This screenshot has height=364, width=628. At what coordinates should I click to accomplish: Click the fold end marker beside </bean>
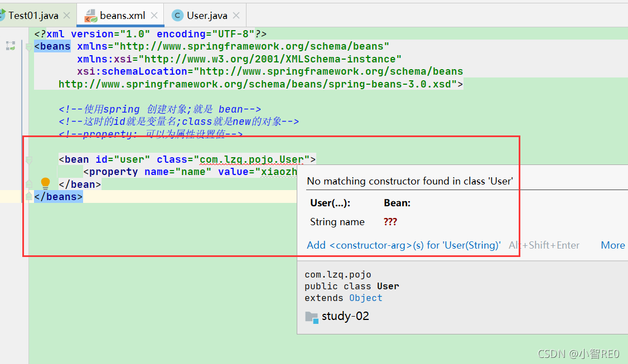29,184
